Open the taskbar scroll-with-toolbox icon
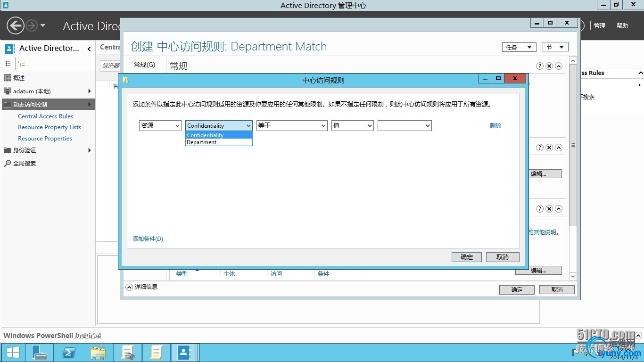Screen dimensions: 644x362 tap(127, 352)
